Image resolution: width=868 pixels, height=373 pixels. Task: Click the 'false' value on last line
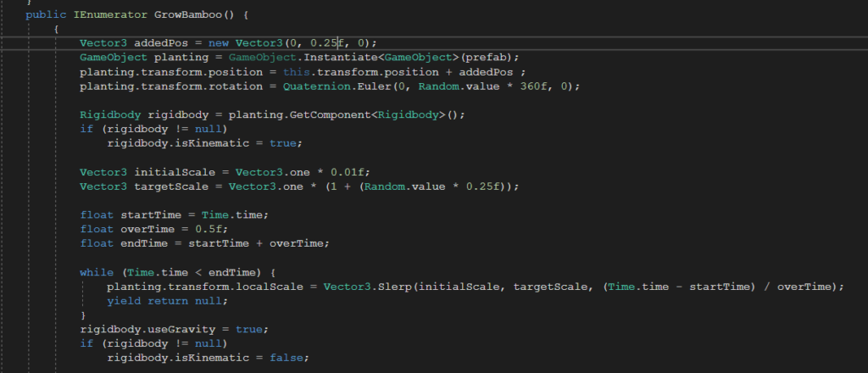pos(287,358)
